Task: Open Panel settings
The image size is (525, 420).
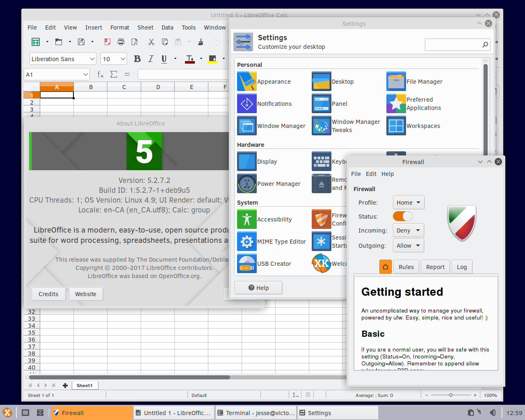Action: pyautogui.click(x=329, y=104)
